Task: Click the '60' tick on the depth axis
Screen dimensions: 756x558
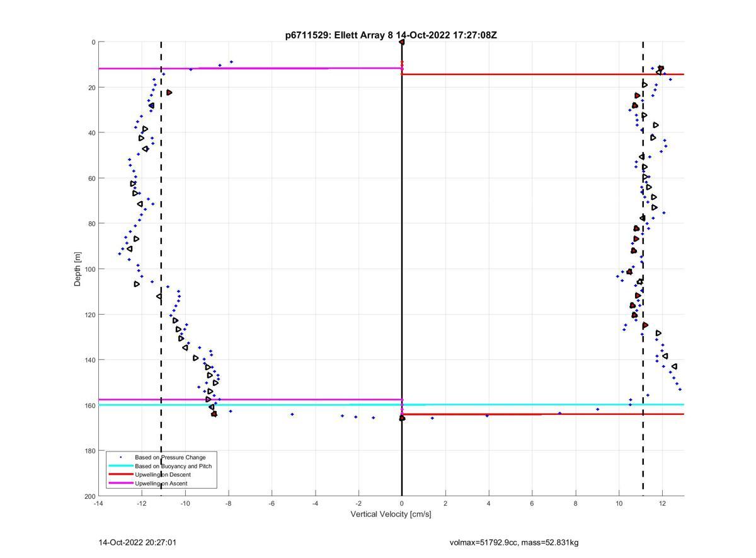Action: (x=91, y=178)
